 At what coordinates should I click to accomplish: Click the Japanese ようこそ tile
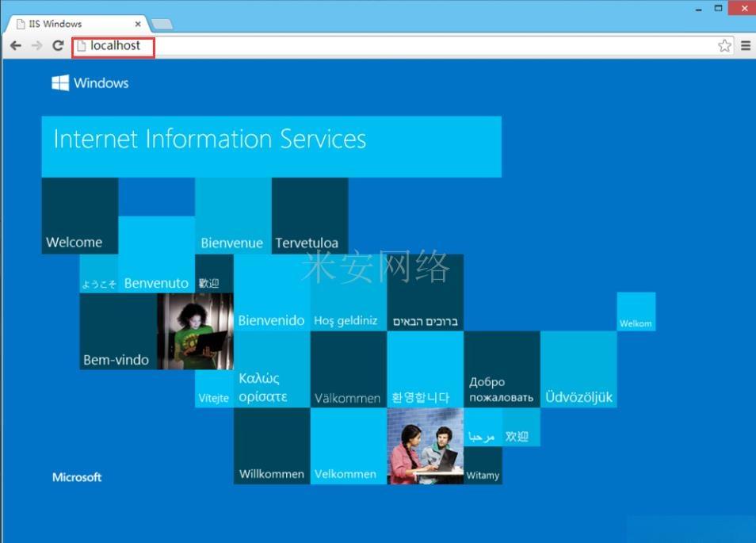(x=99, y=273)
